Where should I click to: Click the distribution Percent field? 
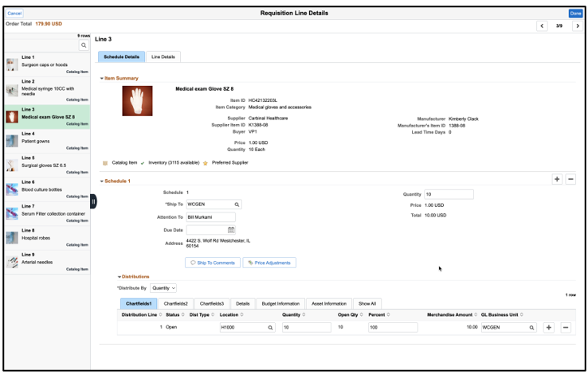tap(393, 328)
